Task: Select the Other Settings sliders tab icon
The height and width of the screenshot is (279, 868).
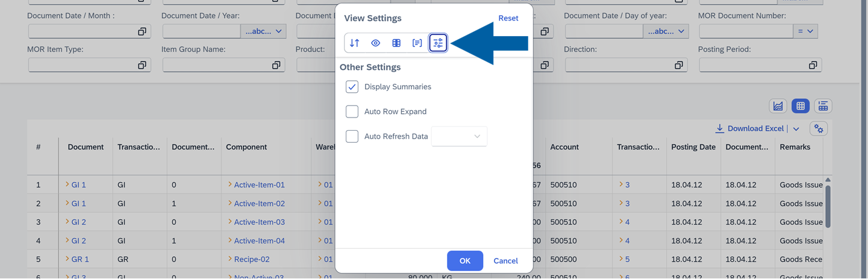Action: click(438, 43)
